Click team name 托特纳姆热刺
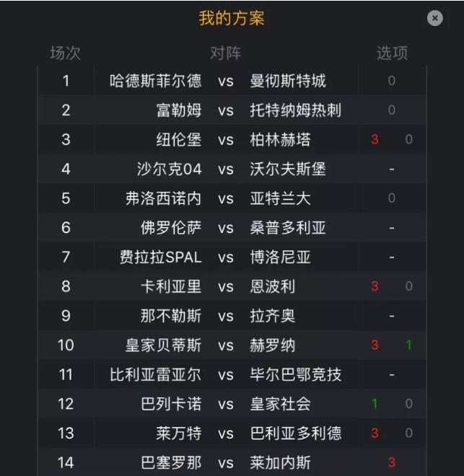This screenshot has width=464, height=476. coord(295,110)
